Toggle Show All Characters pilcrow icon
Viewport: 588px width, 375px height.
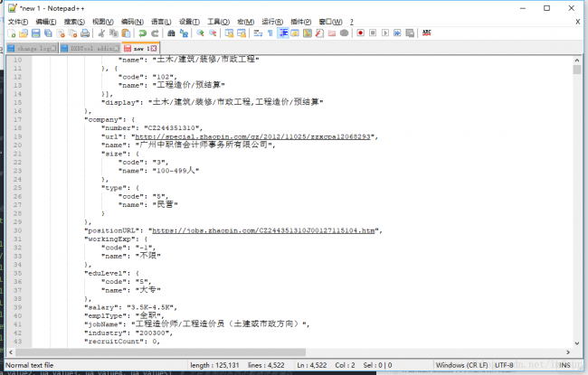[x=270, y=33]
